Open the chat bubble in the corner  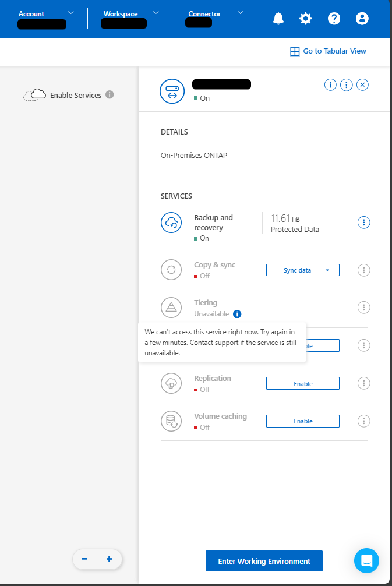point(366,560)
